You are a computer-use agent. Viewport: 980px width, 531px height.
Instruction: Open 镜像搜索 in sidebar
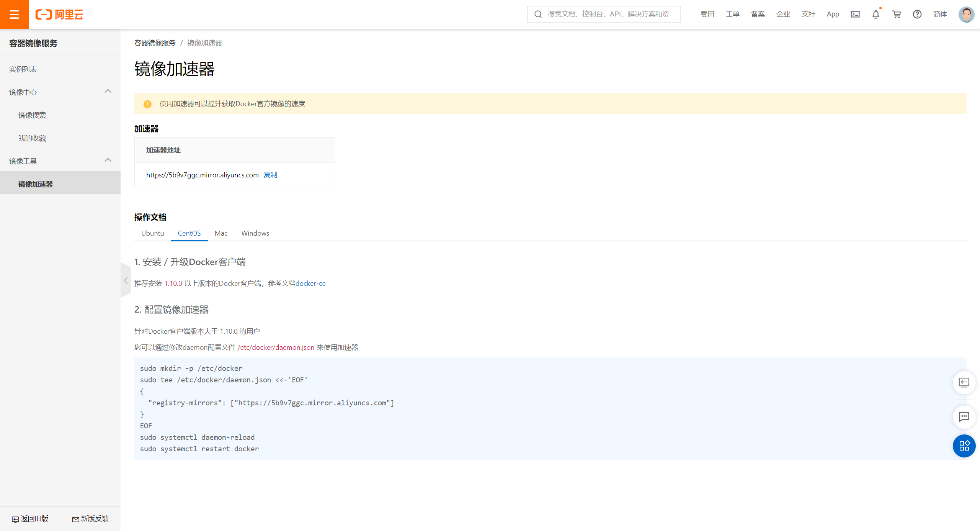(60, 115)
